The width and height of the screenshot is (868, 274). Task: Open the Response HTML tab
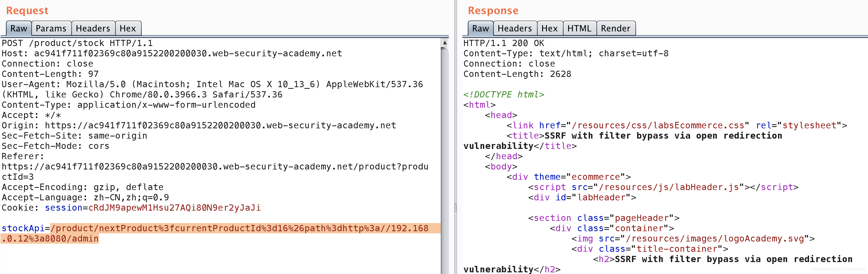(x=579, y=28)
